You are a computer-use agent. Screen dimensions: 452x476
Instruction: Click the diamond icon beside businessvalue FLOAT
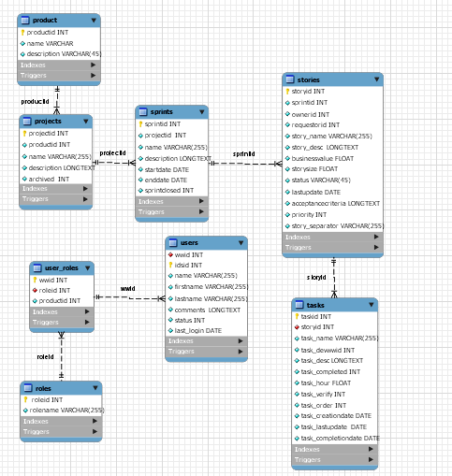pos(287,158)
